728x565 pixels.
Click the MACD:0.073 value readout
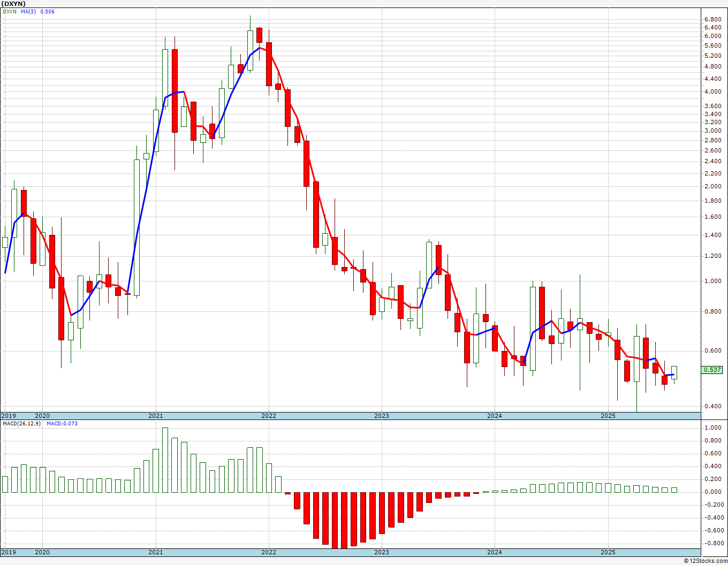pyautogui.click(x=62, y=424)
